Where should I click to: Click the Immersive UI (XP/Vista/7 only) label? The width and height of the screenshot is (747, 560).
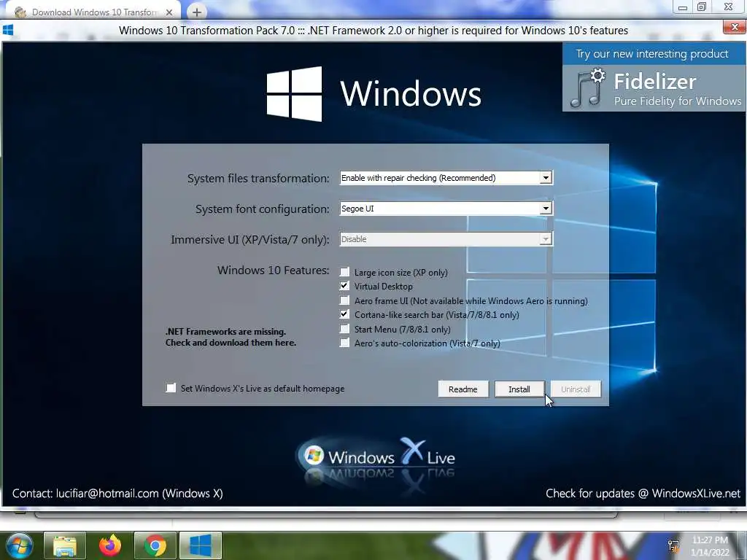click(250, 239)
